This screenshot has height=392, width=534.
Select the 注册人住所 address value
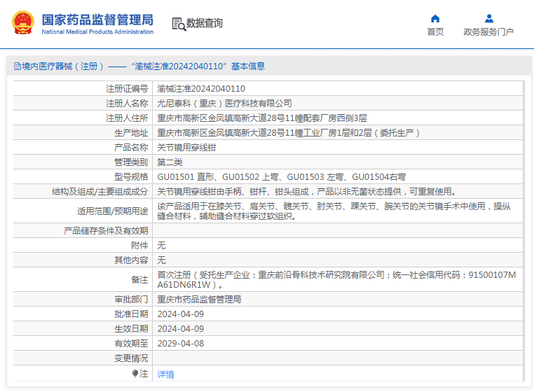click(x=262, y=118)
